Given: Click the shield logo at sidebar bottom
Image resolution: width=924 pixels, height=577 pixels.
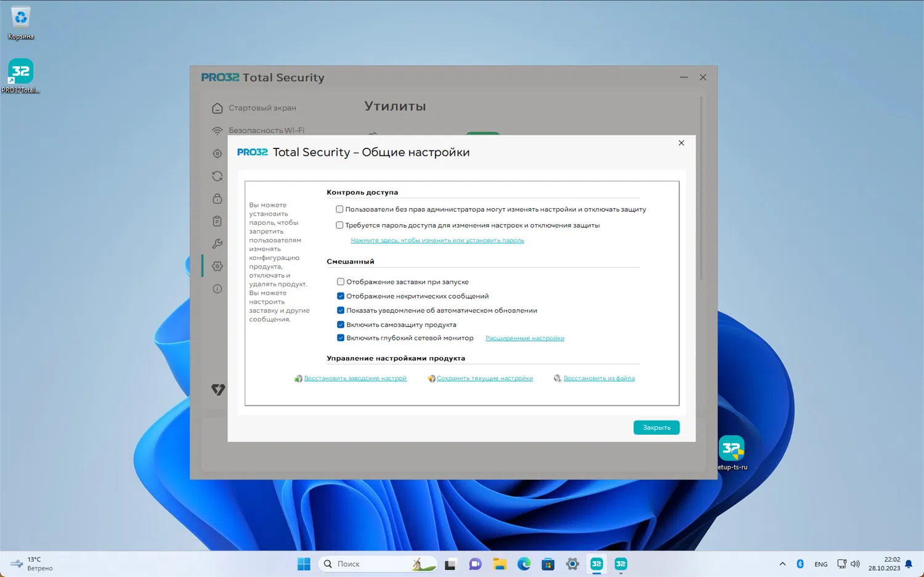Looking at the screenshot, I should tap(218, 389).
